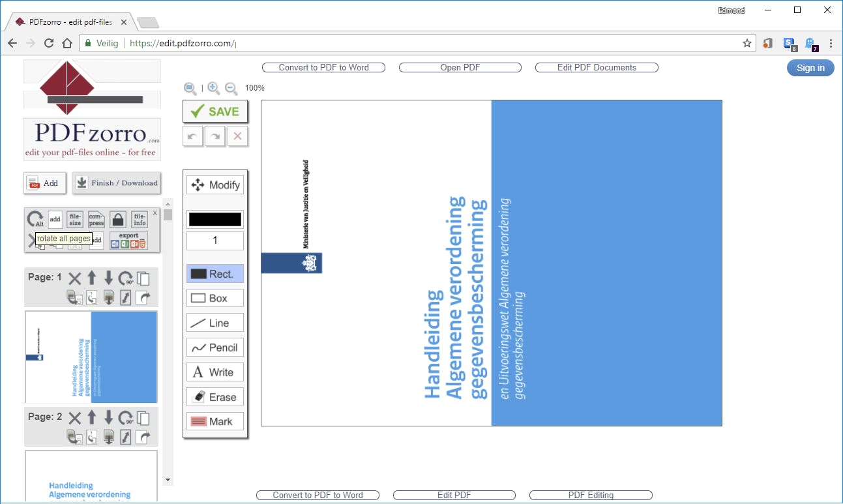The width and height of the screenshot is (843, 504).
Task: Click the Sign in button
Action: (x=810, y=68)
